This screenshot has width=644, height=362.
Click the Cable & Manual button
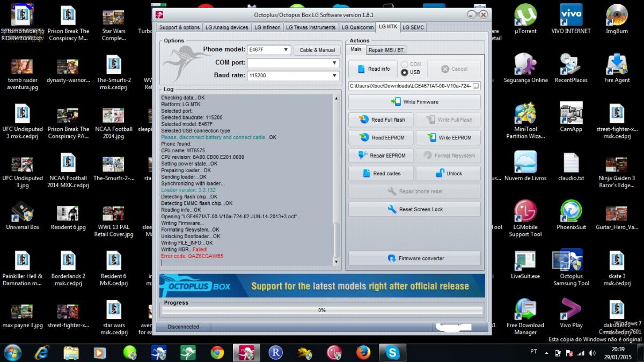(317, 50)
